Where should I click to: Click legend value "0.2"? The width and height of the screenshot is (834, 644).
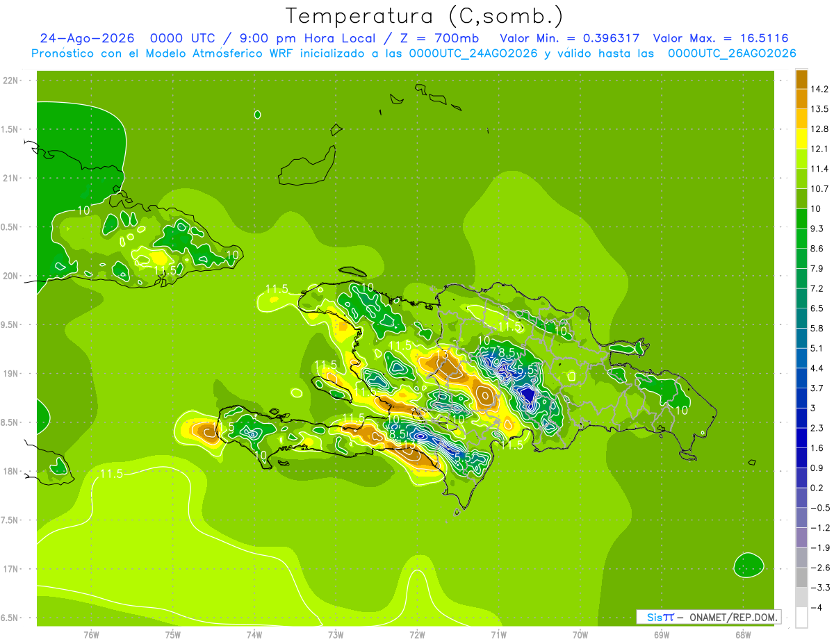tap(817, 488)
